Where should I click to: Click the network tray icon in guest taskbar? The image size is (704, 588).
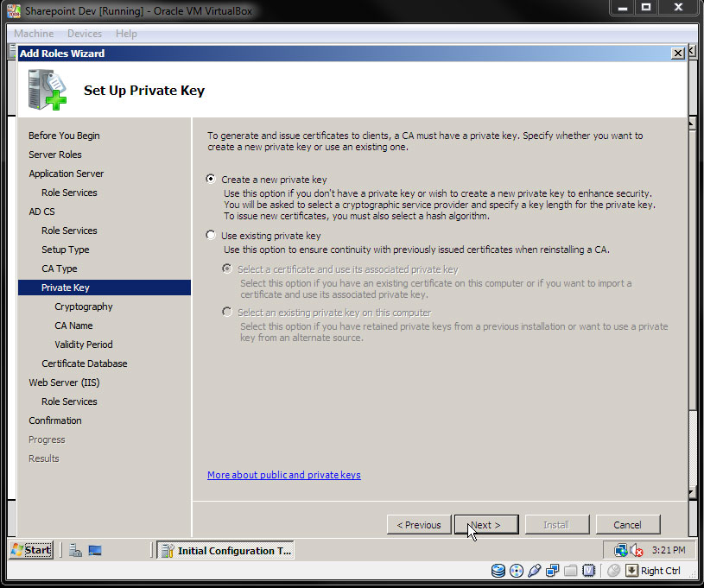620,550
